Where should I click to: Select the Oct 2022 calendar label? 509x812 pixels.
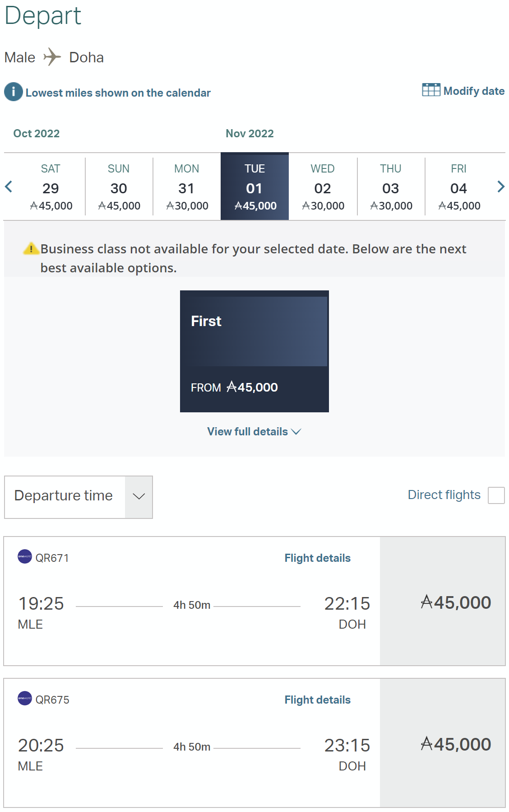36,133
